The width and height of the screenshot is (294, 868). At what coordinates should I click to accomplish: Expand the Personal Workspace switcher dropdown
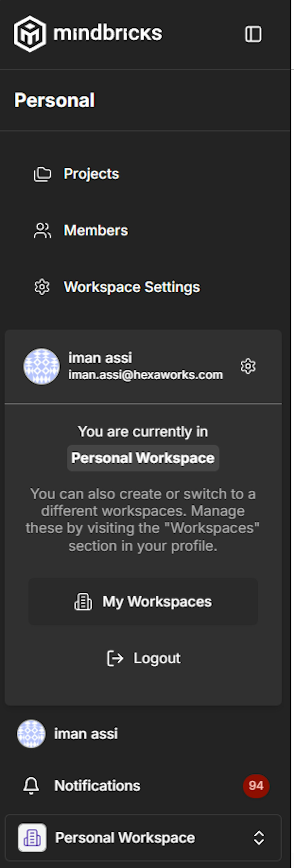pos(143,837)
